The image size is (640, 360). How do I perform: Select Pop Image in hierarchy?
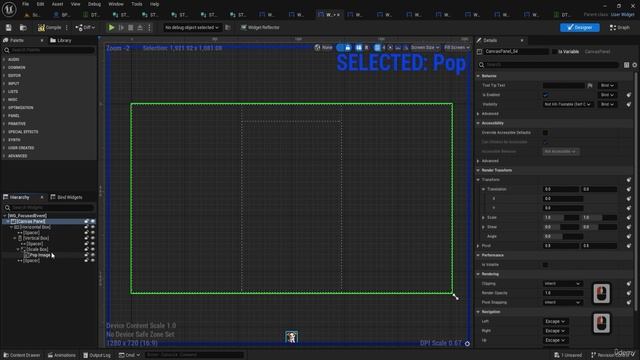[40, 255]
